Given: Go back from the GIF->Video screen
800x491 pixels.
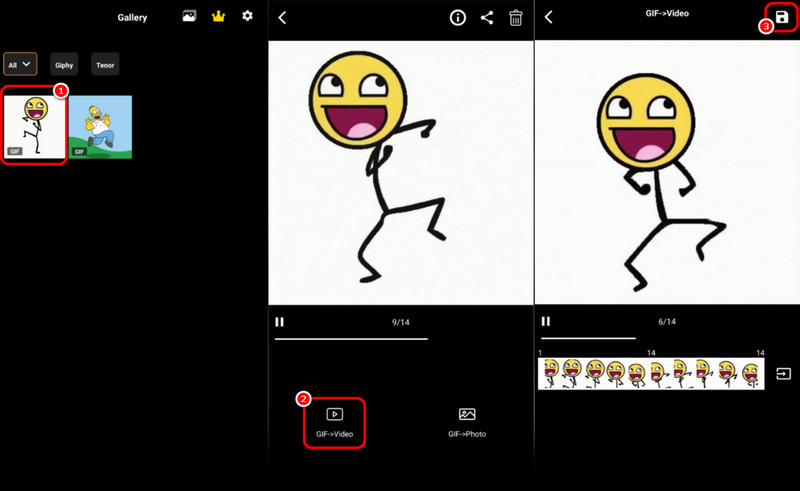Looking at the screenshot, I should pyautogui.click(x=549, y=17).
